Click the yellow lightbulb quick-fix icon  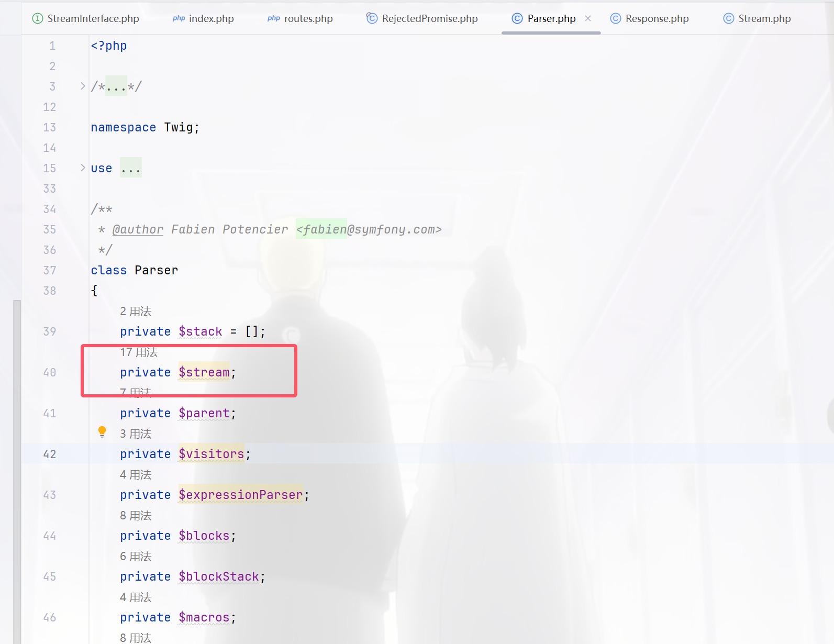[x=102, y=432]
